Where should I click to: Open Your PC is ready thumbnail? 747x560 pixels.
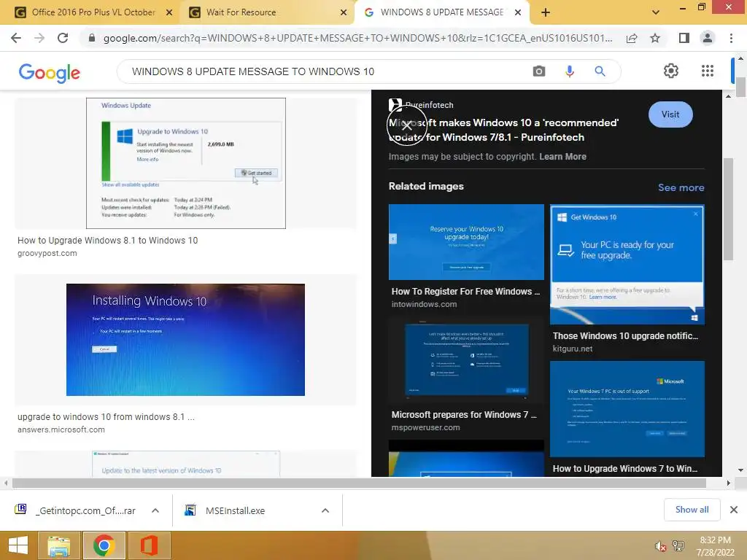coord(627,265)
